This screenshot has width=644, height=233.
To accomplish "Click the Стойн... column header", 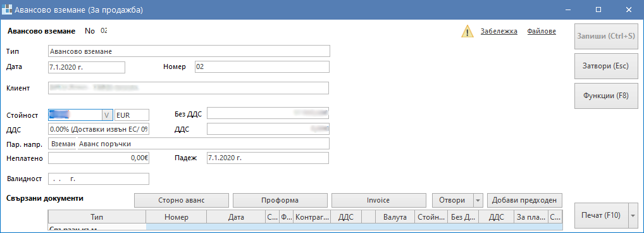I will click(x=431, y=217).
